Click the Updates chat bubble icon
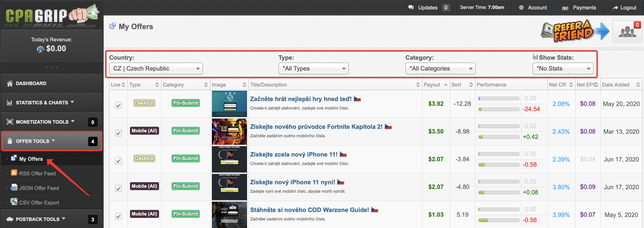 pos(411,8)
